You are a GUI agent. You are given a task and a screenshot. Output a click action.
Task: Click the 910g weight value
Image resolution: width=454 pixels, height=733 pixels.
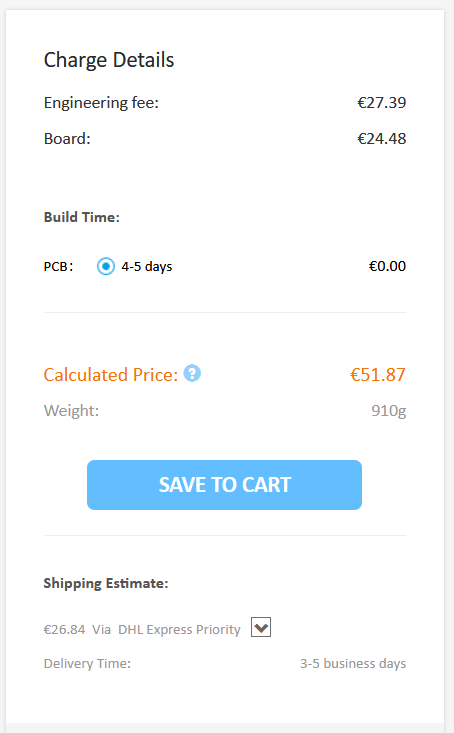(x=389, y=411)
